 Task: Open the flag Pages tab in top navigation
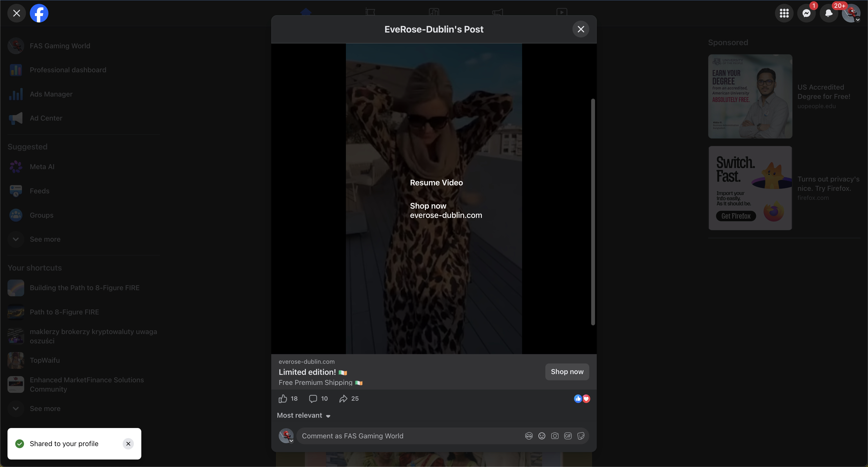click(370, 12)
